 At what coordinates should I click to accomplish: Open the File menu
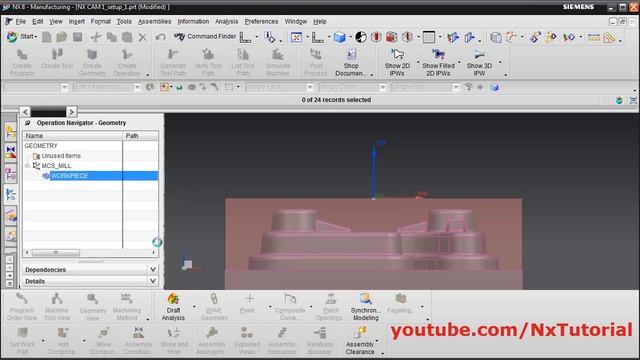21,22
